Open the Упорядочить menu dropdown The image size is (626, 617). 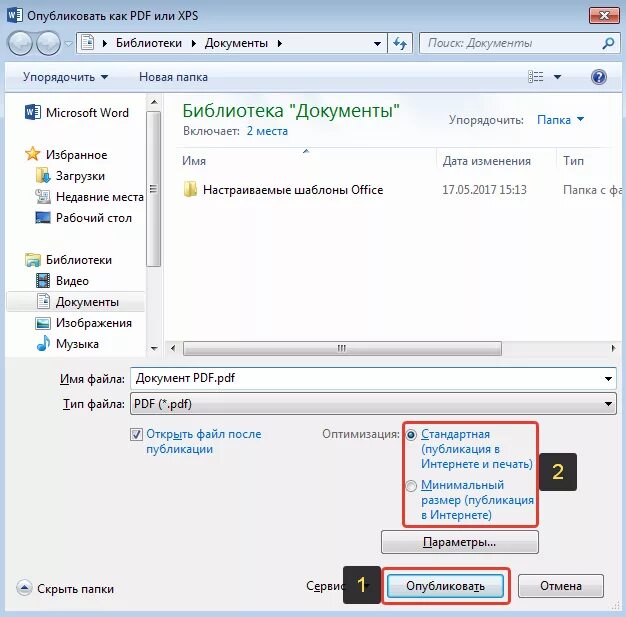[65, 77]
